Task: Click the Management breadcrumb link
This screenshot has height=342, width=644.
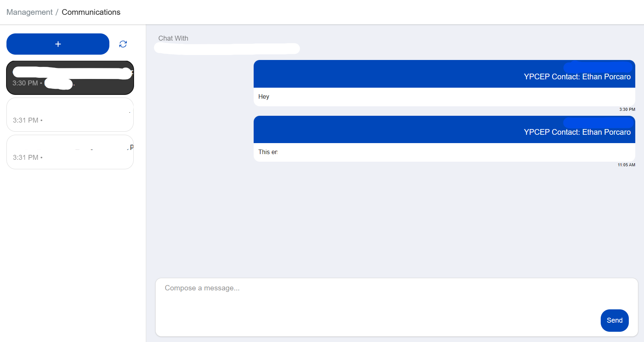Action: [x=29, y=12]
